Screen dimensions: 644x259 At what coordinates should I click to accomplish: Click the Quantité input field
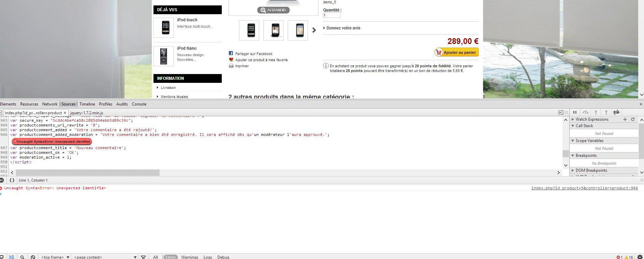332,15
